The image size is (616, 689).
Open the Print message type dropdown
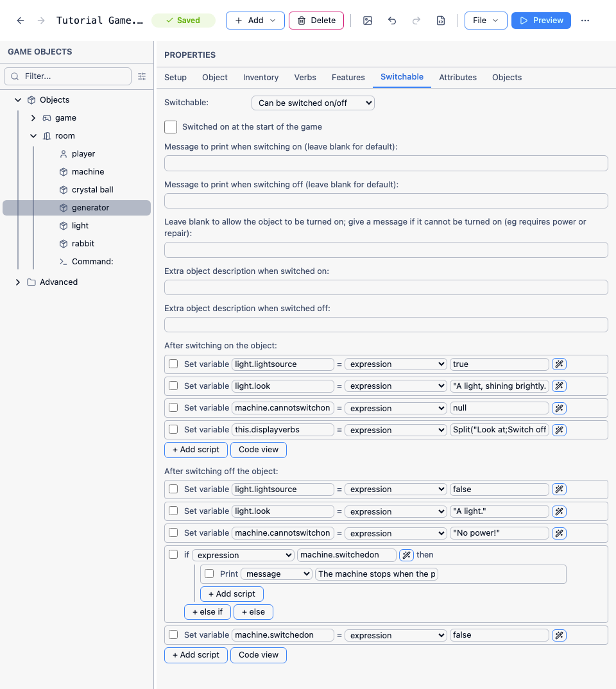pyautogui.click(x=277, y=574)
